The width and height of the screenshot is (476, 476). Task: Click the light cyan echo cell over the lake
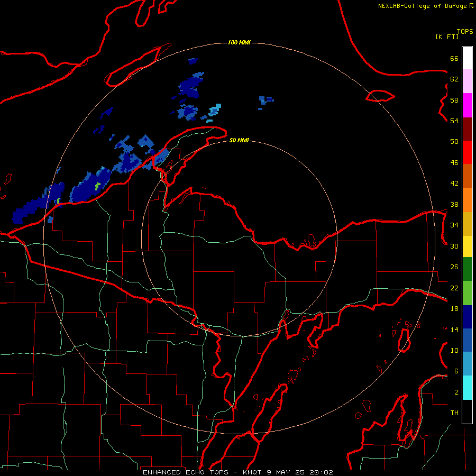tap(215, 110)
